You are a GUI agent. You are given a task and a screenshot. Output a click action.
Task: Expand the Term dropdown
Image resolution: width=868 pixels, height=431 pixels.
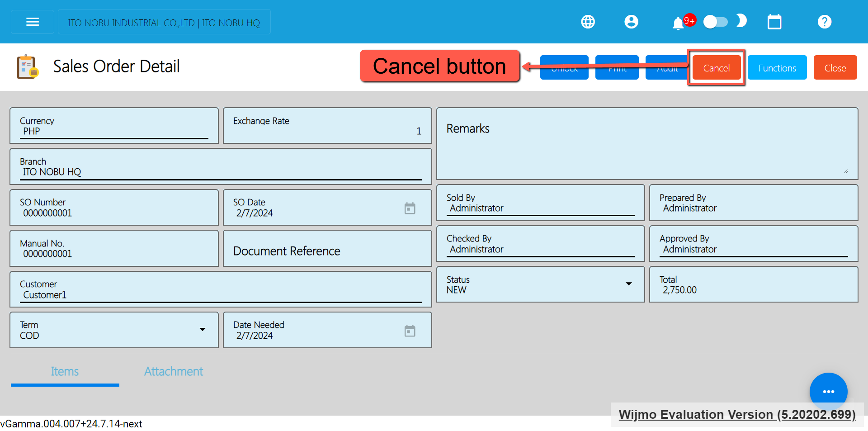(203, 330)
